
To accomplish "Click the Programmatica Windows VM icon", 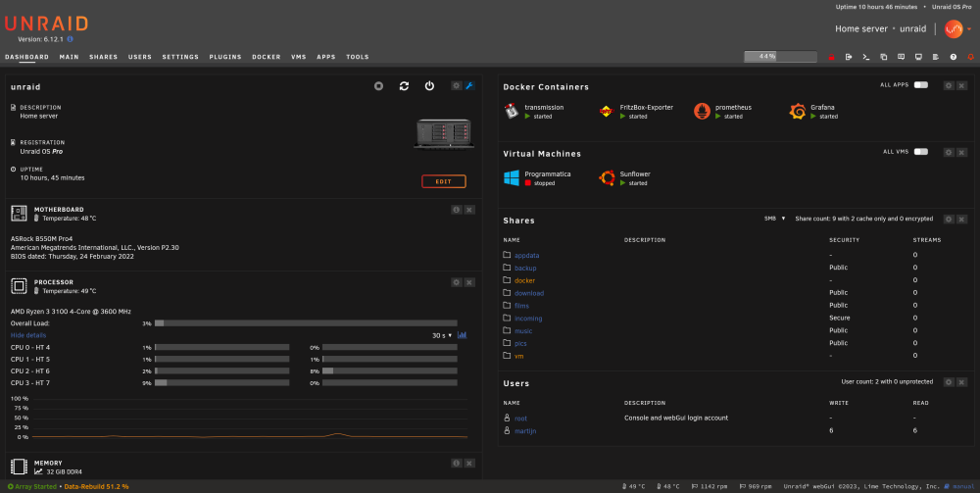I will pyautogui.click(x=512, y=178).
